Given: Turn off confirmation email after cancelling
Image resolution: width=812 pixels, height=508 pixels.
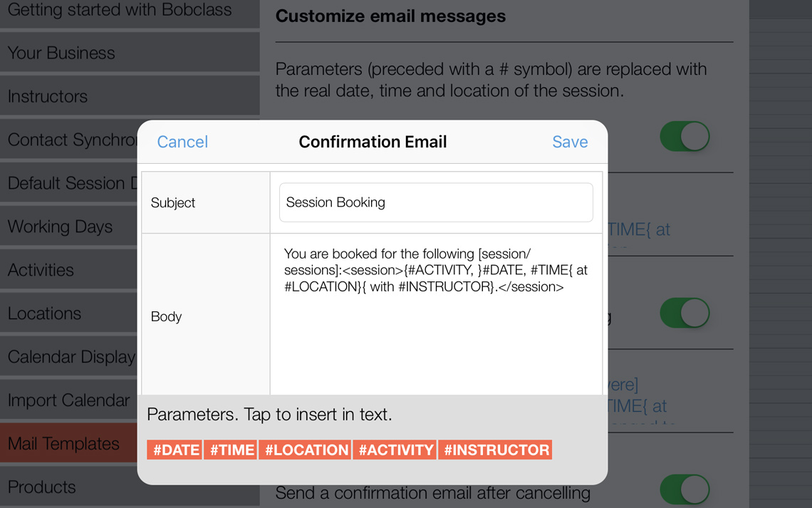Looking at the screenshot, I should point(685,489).
